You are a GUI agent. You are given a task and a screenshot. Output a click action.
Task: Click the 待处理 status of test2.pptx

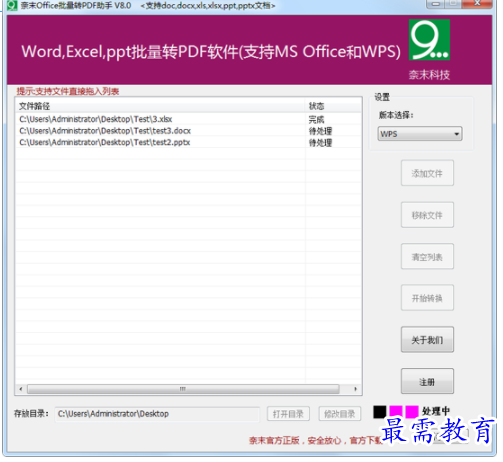tap(320, 143)
